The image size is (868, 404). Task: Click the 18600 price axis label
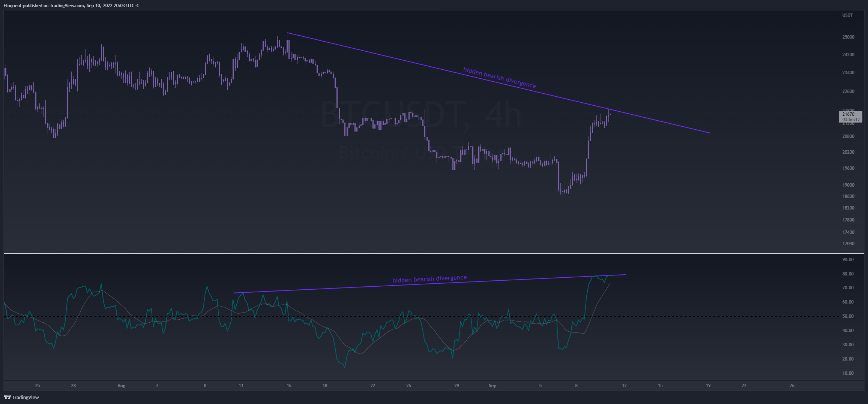coord(848,196)
